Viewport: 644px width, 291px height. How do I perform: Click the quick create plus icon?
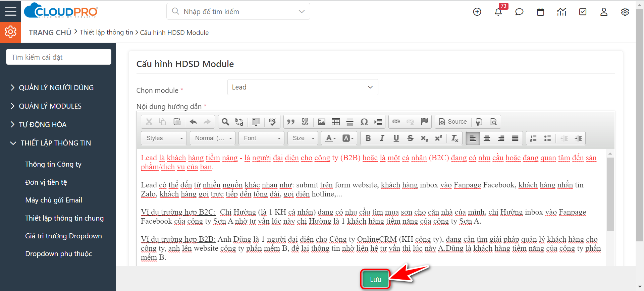tap(477, 12)
